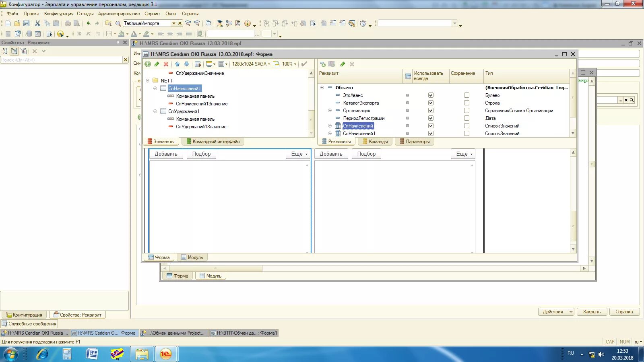
Task: Click the Ж bold formatting icon
Action: (x=79, y=34)
